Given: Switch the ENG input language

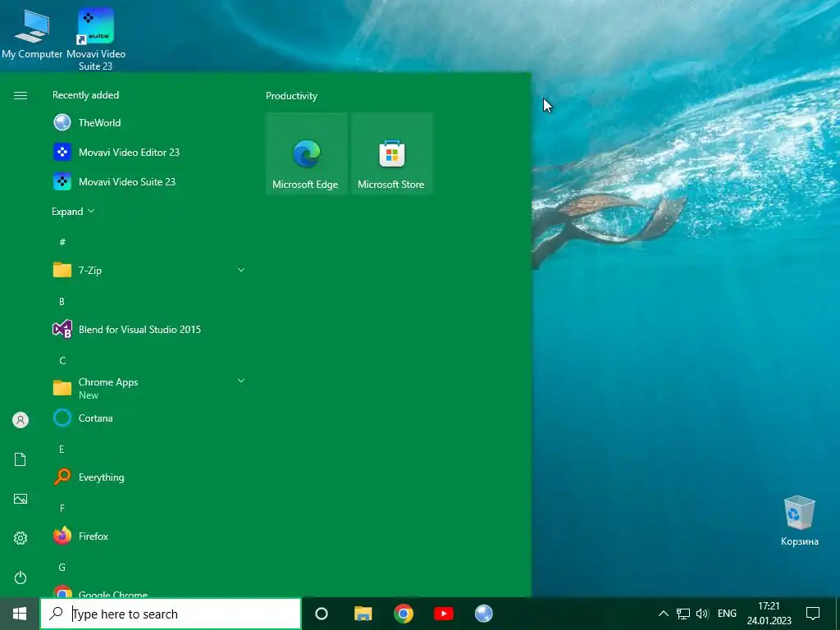Looking at the screenshot, I should (x=727, y=614).
